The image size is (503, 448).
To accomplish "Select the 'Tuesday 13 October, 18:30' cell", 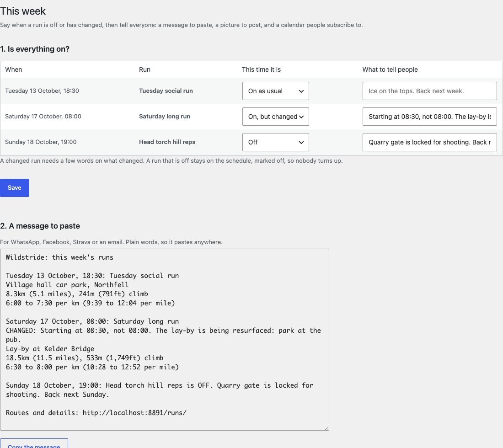I will pos(42,91).
